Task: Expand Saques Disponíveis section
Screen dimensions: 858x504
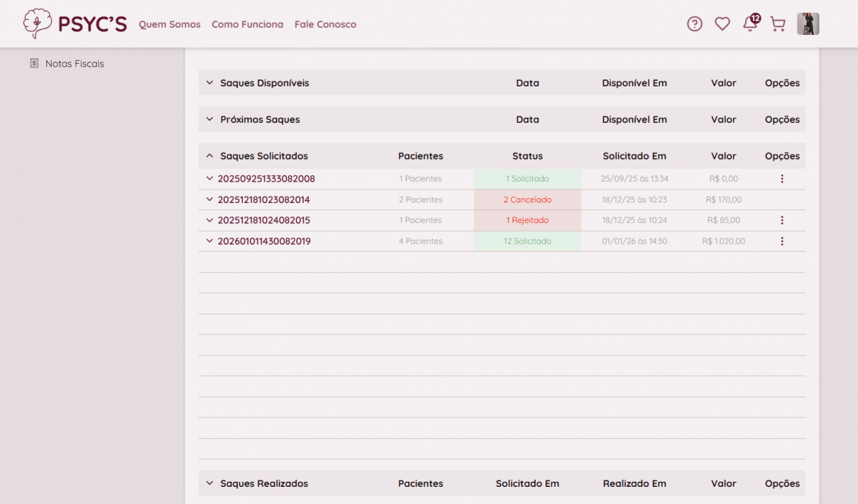Action: click(x=209, y=83)
